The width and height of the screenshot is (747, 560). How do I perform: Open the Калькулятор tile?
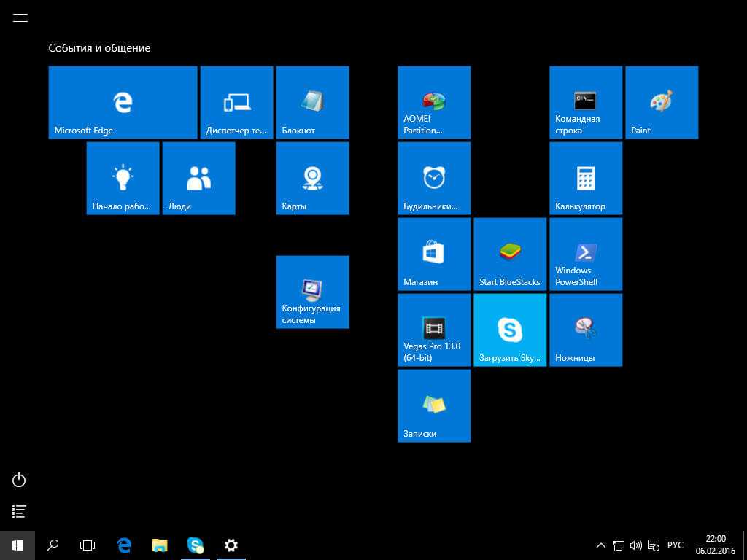[585, 178]
